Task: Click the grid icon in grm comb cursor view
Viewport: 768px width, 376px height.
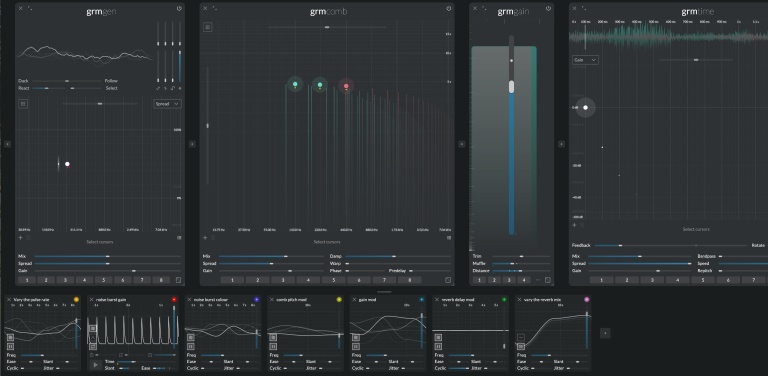Action: (208, 27)
